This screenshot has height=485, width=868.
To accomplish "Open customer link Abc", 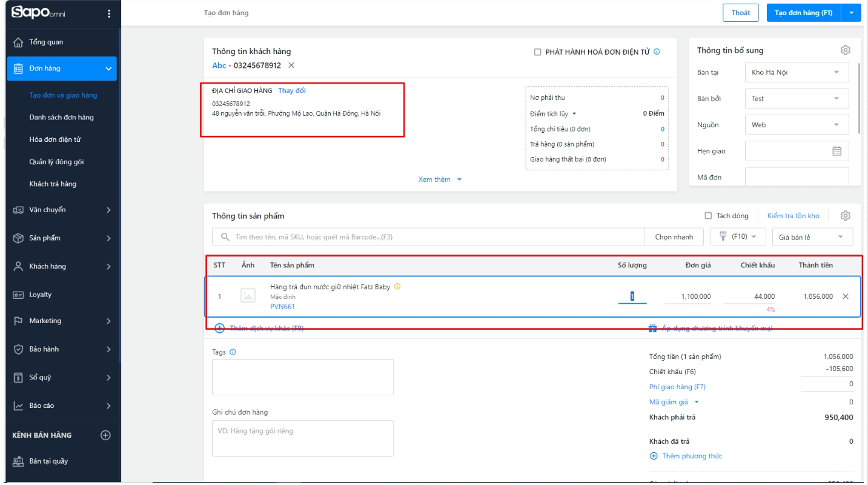I will (x=219, y=65).
